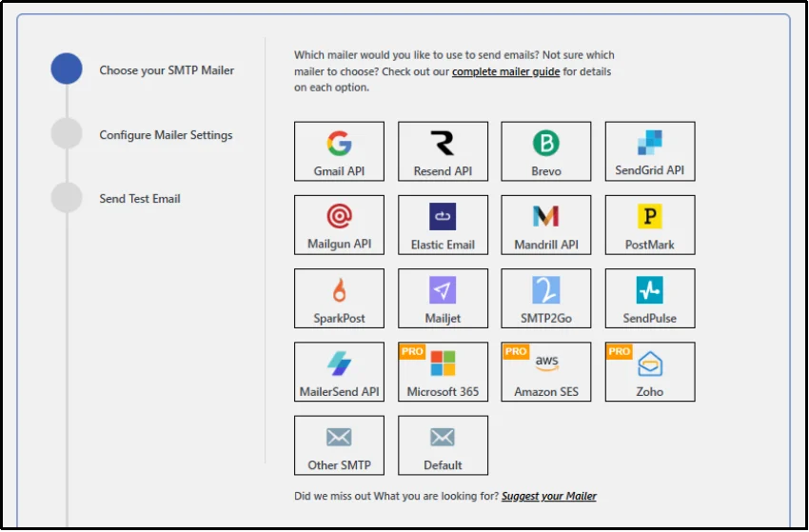Choose Amazon SES PRO mailer
809x532 pixels.
(546, 371)
